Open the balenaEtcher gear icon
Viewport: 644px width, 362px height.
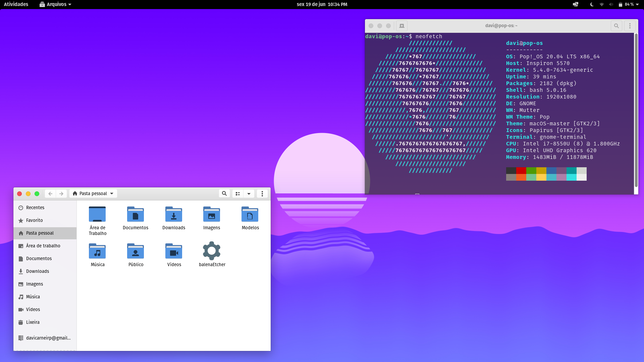(212, 251)
